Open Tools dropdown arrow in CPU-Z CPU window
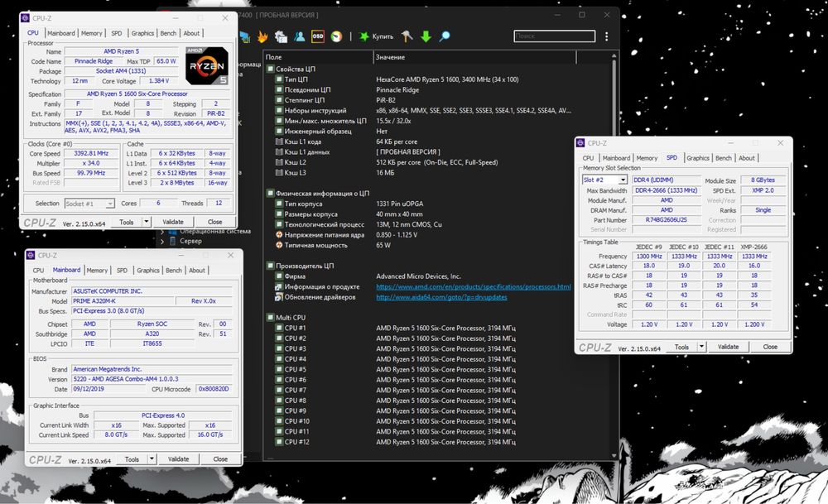 tap(147, 222)
